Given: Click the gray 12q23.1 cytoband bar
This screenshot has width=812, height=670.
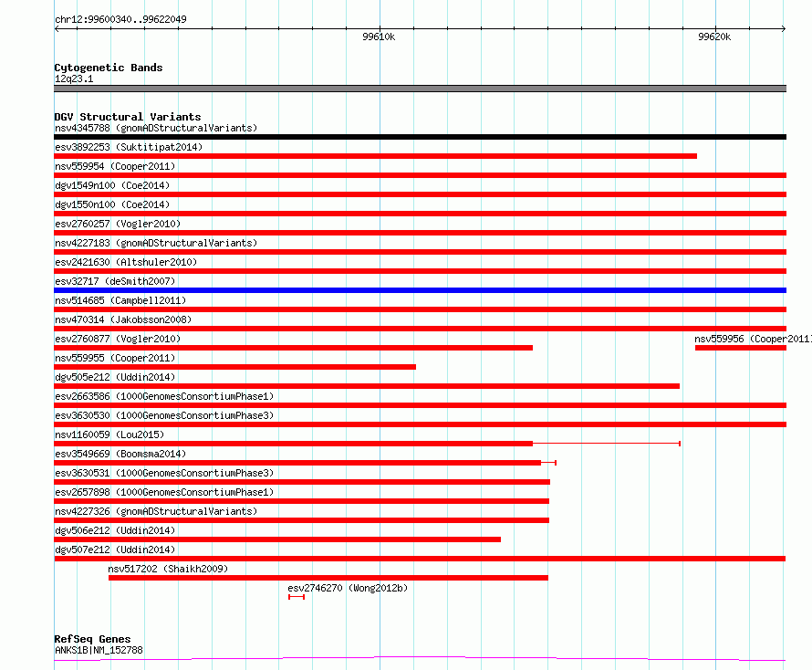Looking at the screenshot, I should 420,89.
